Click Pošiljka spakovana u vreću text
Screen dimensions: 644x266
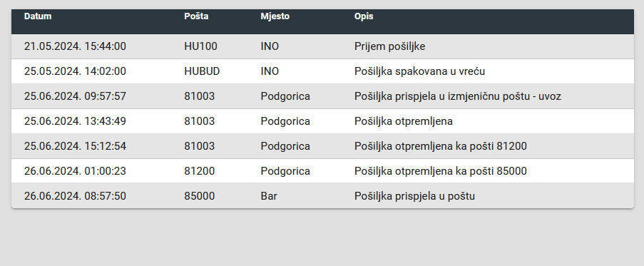[x=420, y=71]
